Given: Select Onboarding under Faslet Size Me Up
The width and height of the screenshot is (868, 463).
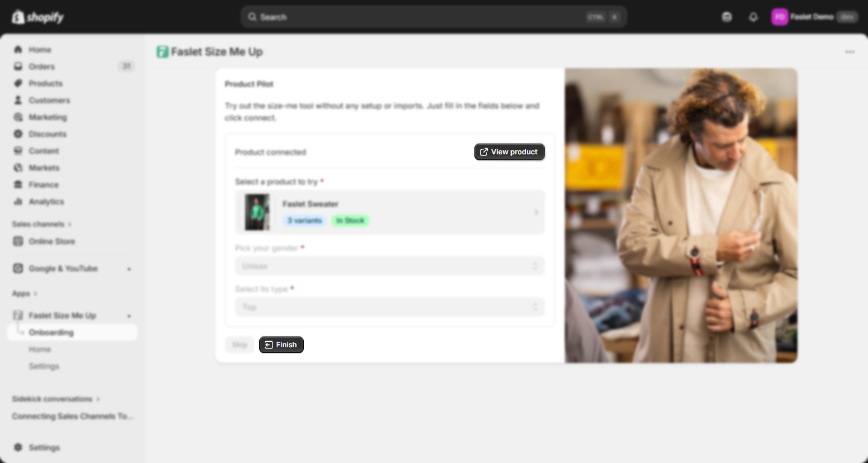Looking at the screenshot, I should click(x=72, y=332).
